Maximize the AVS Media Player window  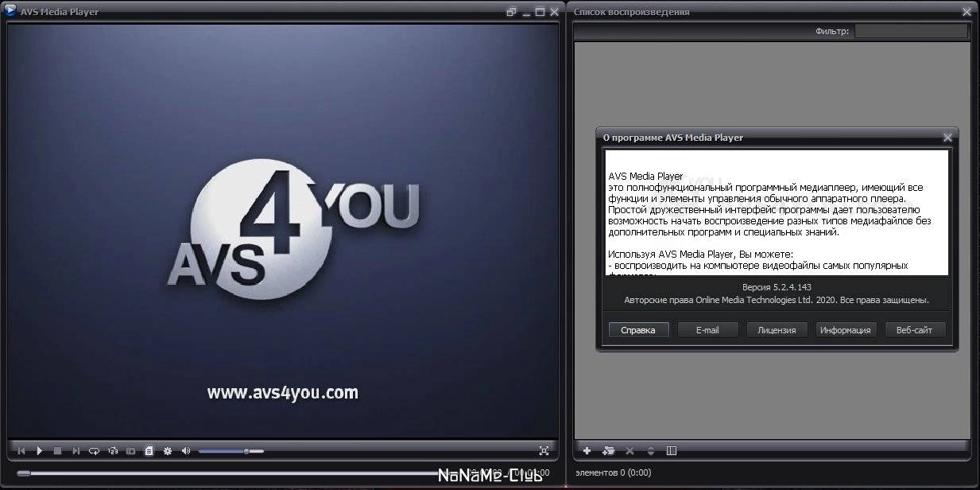point(540,12)
